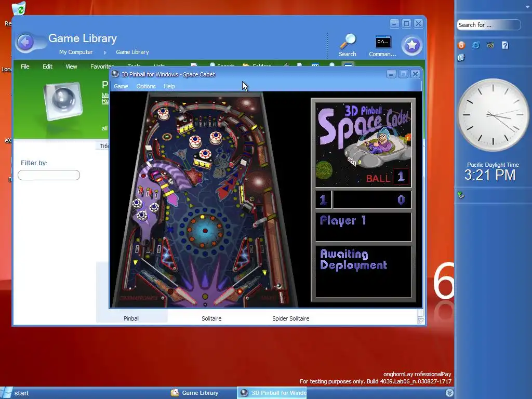This screenshot has width=532, height=399.
Task: Expand the sidebar menu arrow at top right
Action: point(527,6)
